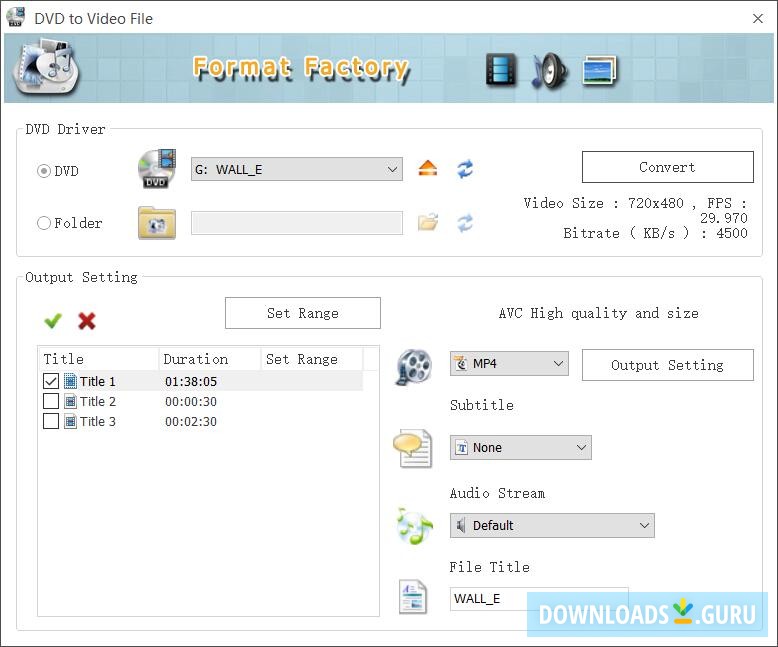This screenshot has width=778, height=647.
Task: Select the Title 1 row label
Action: [x=98, y=382]
